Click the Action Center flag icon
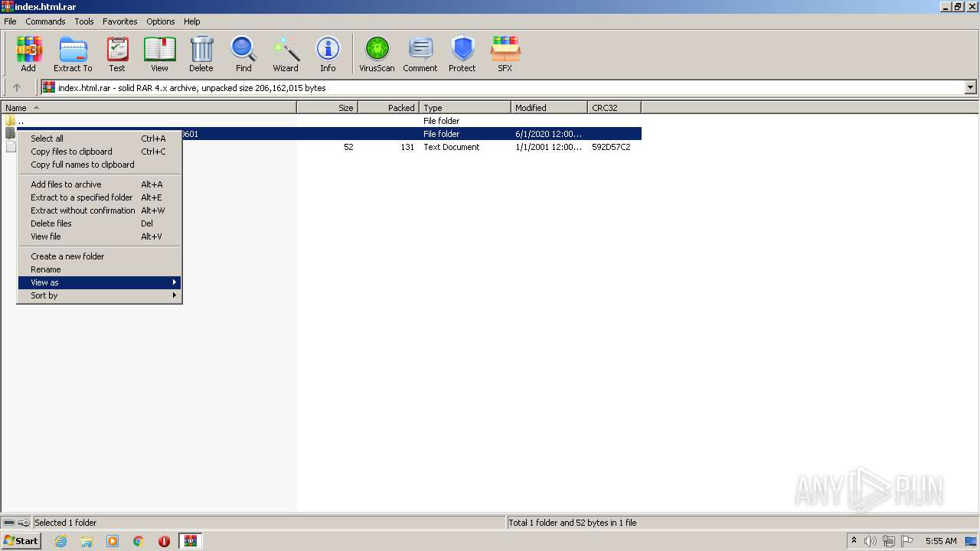The image size is (980, 551). (907, 541)
